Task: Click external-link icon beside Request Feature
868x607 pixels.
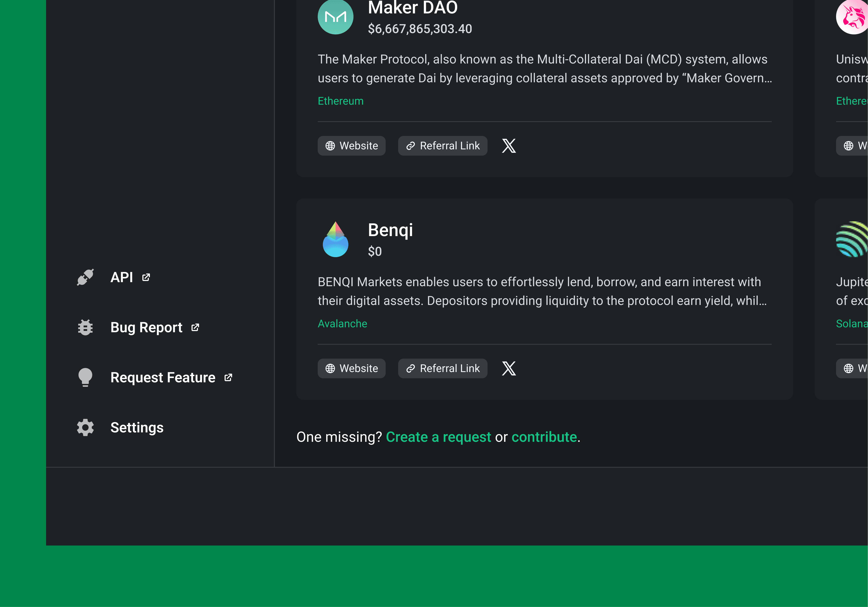Action: click(x=228, y=377)
